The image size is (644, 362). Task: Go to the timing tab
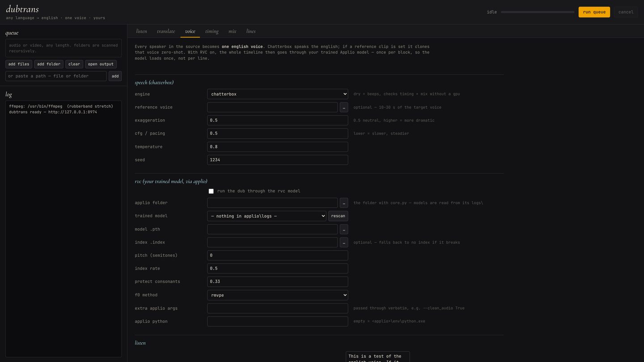[x=212, y=31]
